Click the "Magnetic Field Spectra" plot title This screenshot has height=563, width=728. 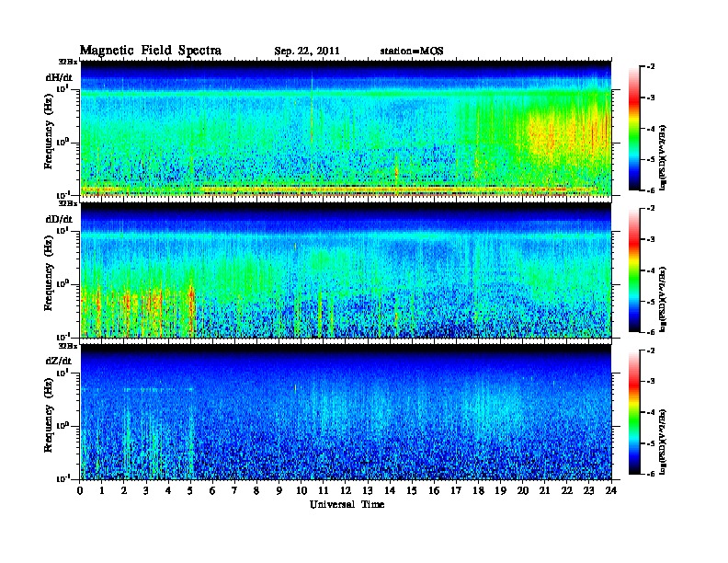151,51
